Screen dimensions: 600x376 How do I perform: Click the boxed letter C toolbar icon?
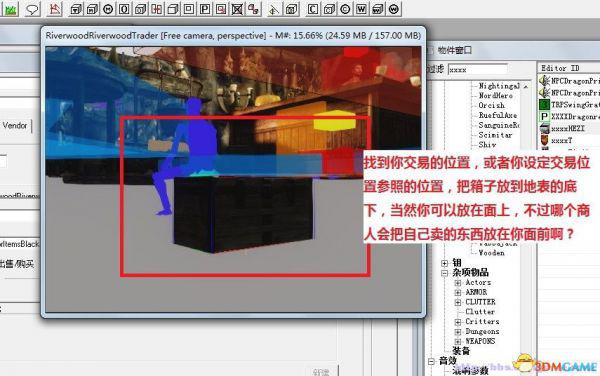pos(313,9)
